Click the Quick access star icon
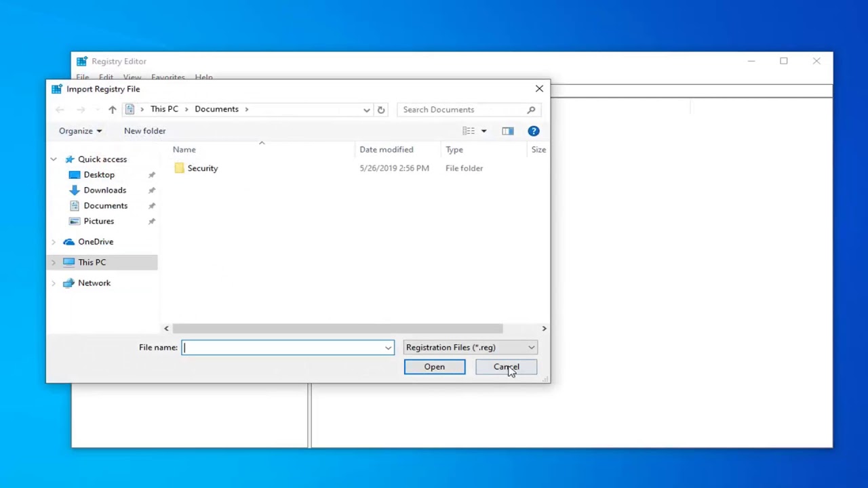This screenshot has width=868, height=488. click(x=70, y=159)
